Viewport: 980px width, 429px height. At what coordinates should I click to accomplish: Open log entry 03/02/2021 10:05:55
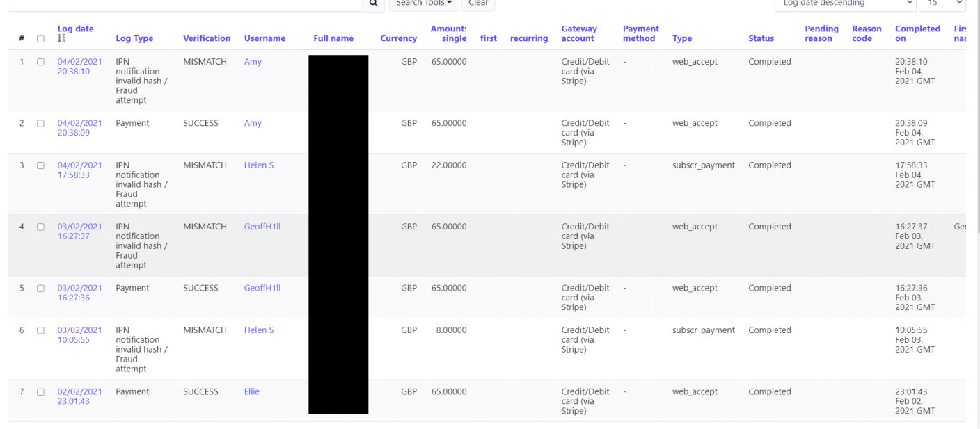point(79,335)
